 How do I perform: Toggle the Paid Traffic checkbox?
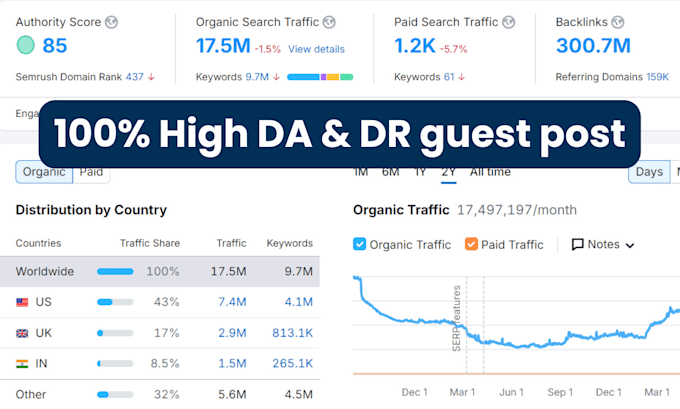pos(471,244)
